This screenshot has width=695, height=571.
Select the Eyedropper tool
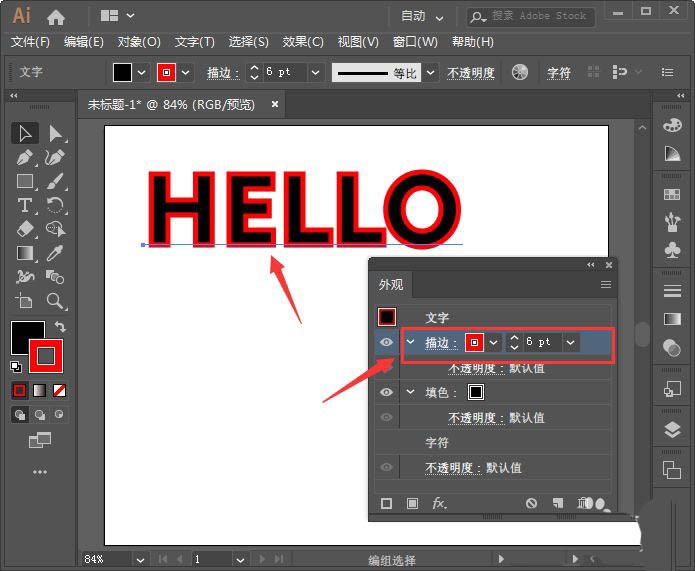(55, 253)
